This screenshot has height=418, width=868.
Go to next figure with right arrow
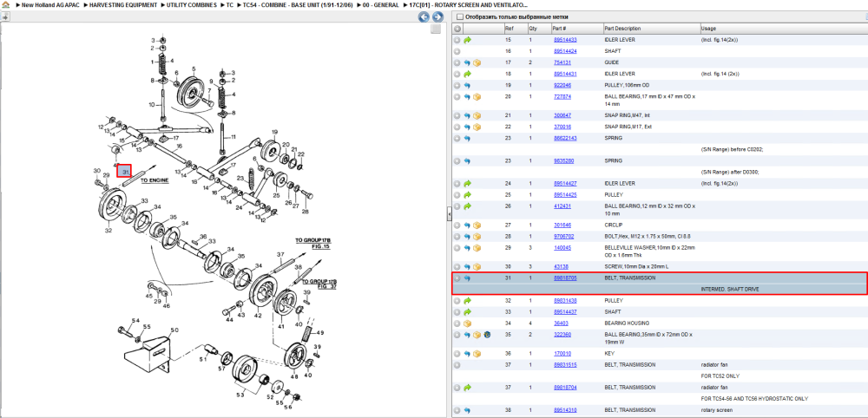coord(437,17)
